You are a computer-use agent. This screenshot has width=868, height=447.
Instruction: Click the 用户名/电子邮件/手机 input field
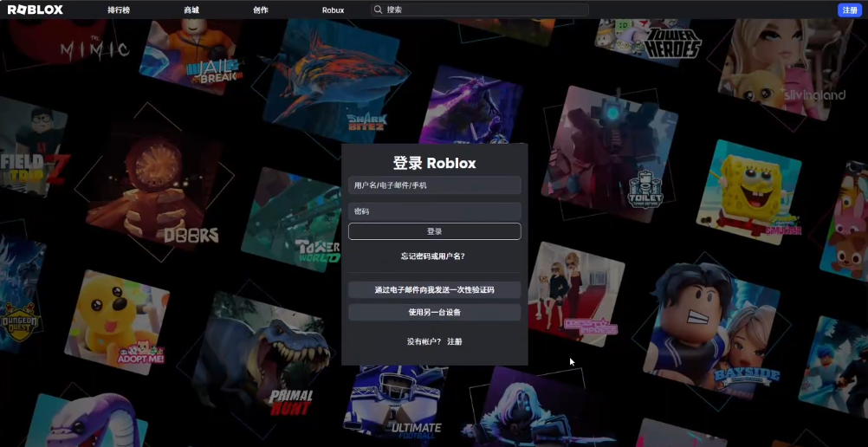click(x=434, y=185)
